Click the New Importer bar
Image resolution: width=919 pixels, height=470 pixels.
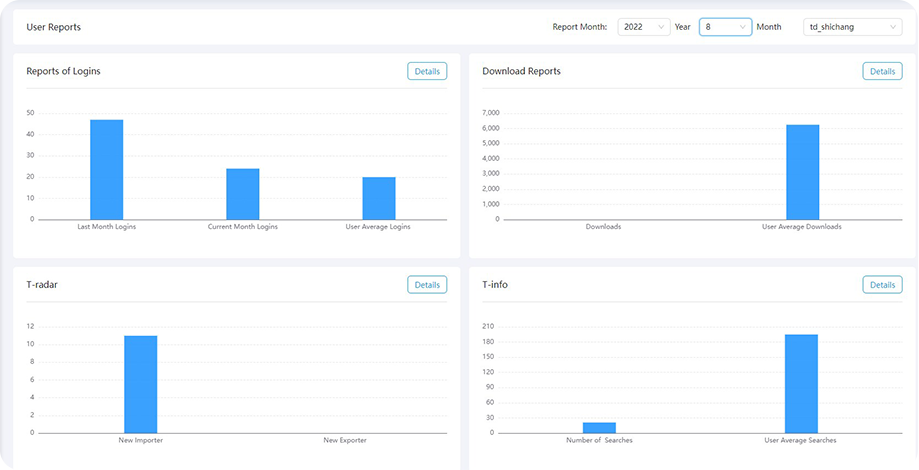tap(141, 384)
